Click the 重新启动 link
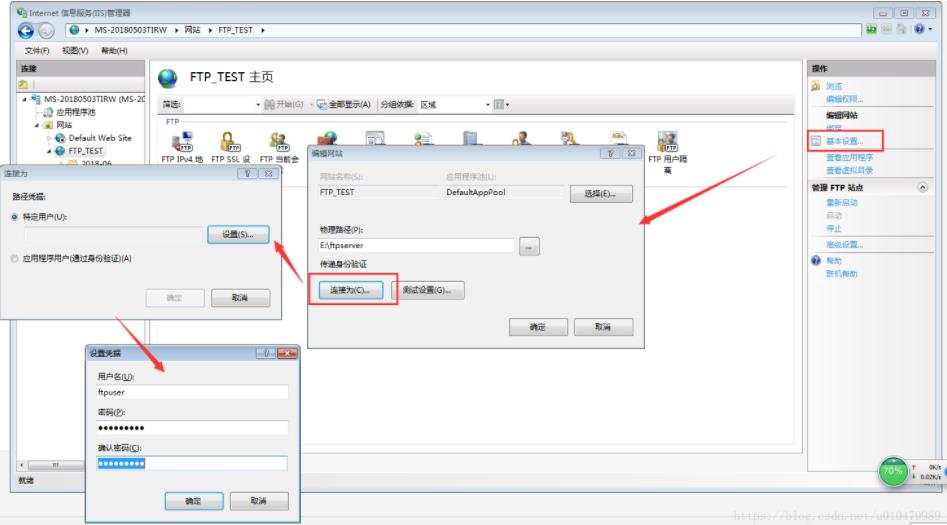This screenshot has height=525, width=947. pyautogui.click(x=842, y=202)
